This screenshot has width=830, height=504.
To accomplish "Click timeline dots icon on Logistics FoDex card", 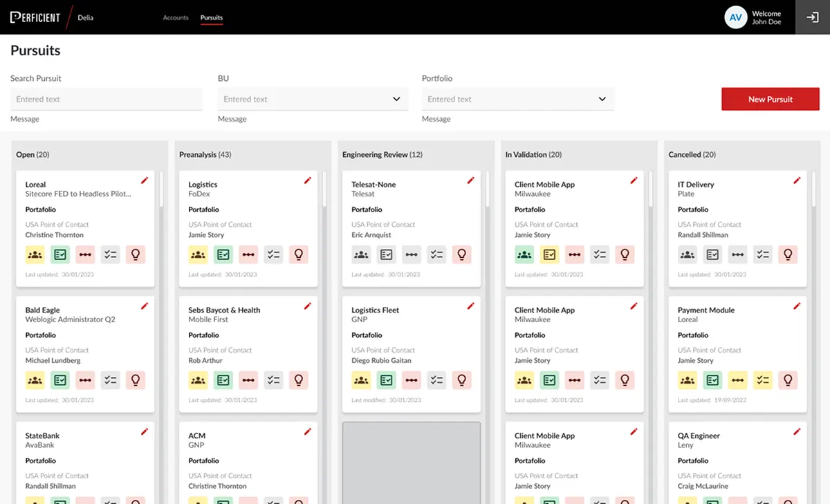I will 248,254.
